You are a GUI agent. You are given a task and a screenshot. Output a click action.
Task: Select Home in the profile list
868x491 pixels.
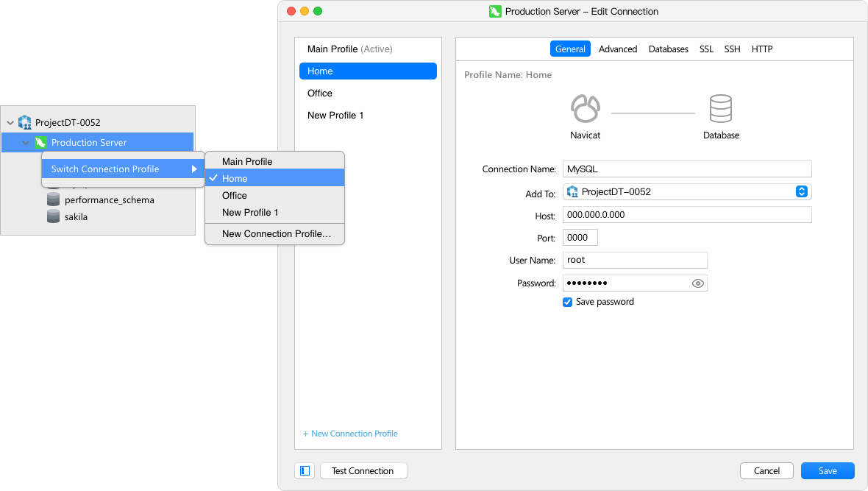368,71
